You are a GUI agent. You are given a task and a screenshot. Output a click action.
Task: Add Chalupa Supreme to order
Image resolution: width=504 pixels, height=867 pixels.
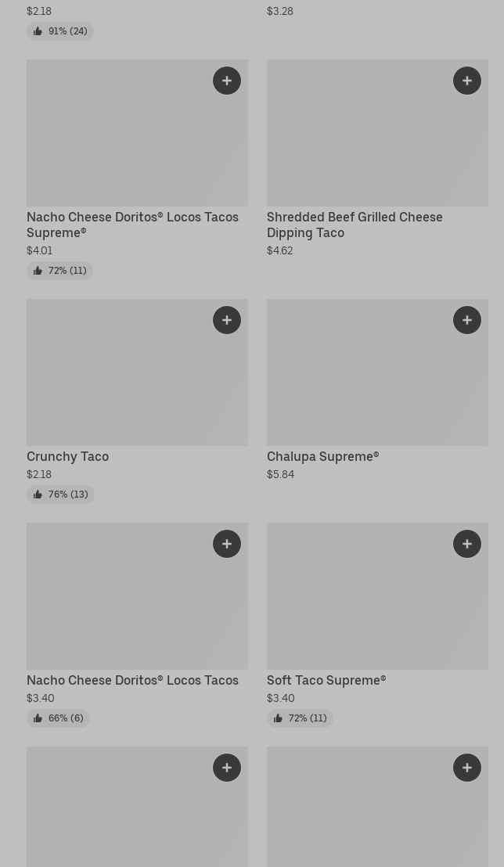click(x=467, y=320)
